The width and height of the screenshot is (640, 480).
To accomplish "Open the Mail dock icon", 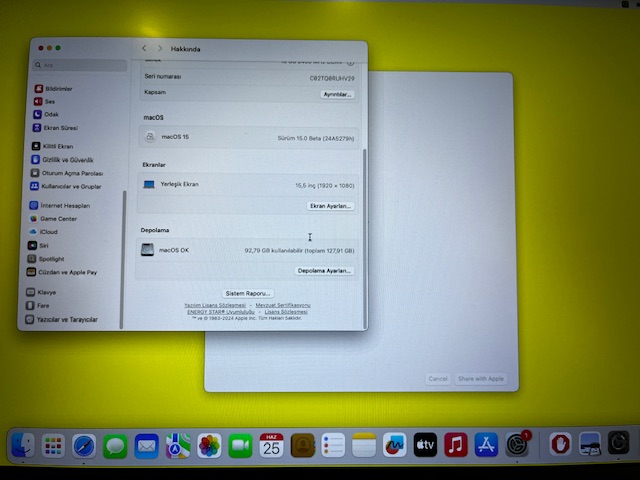I will [146, 445].
